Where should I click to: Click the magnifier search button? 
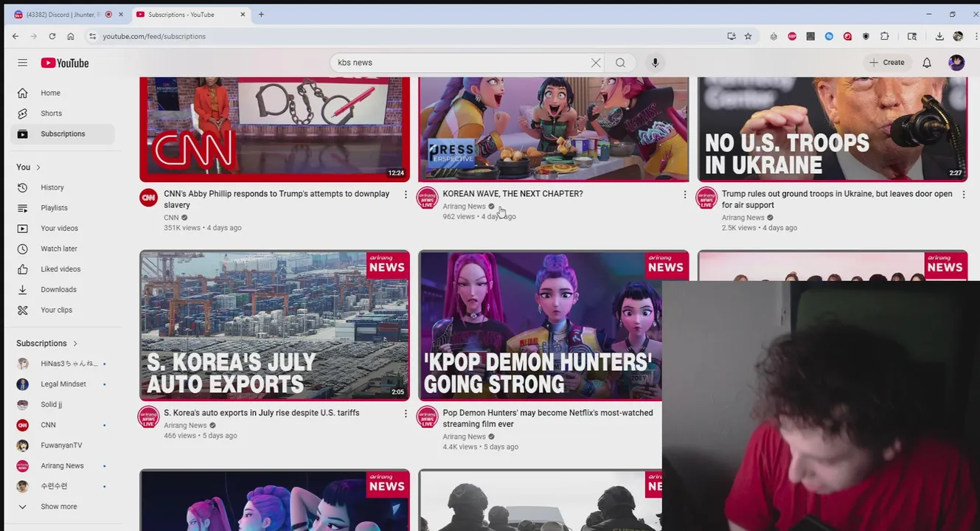coord(620,63)
